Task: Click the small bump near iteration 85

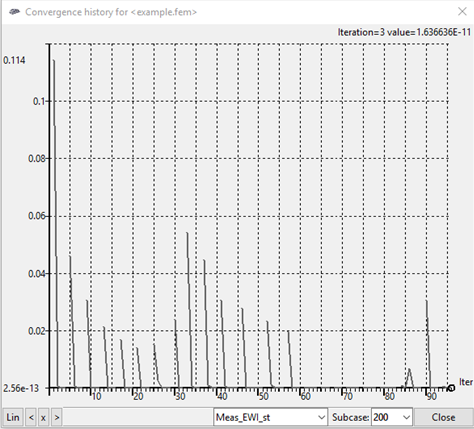Action: click(409, 369)
